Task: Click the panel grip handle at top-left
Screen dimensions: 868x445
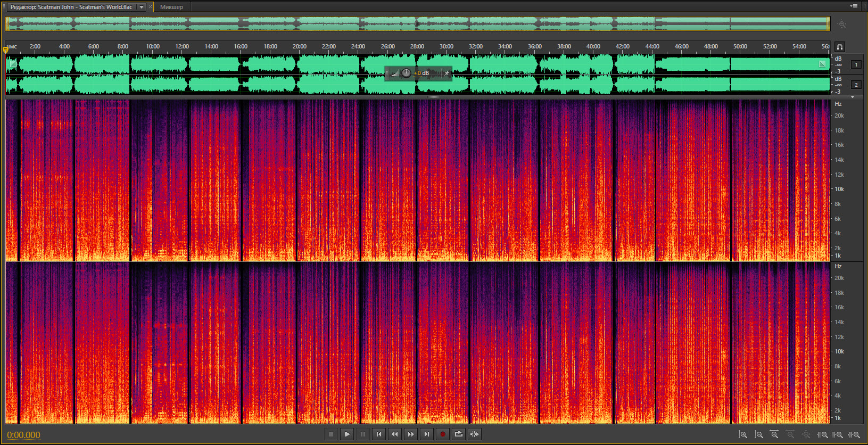Action: (x=4, y=7)
